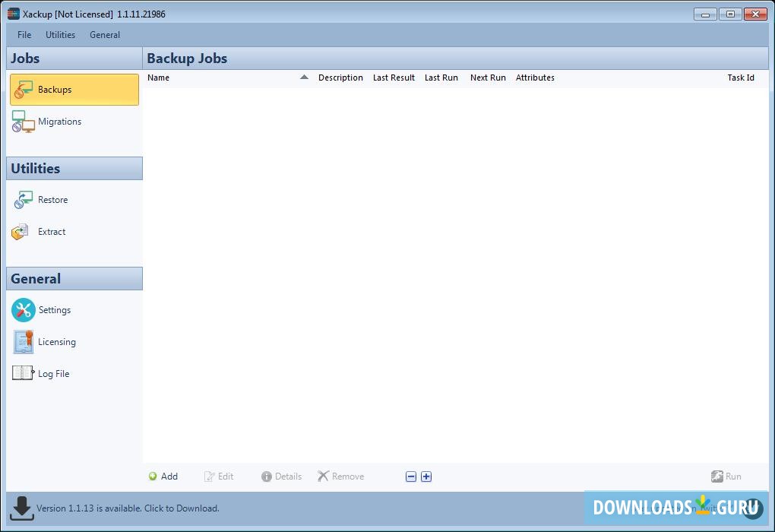Select the Extract label in sidebar

coord(52,231)
